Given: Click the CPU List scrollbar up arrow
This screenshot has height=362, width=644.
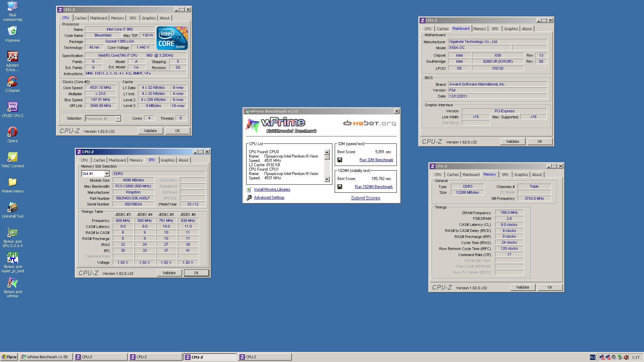Looking at the screenshot, I should (327, 153).
